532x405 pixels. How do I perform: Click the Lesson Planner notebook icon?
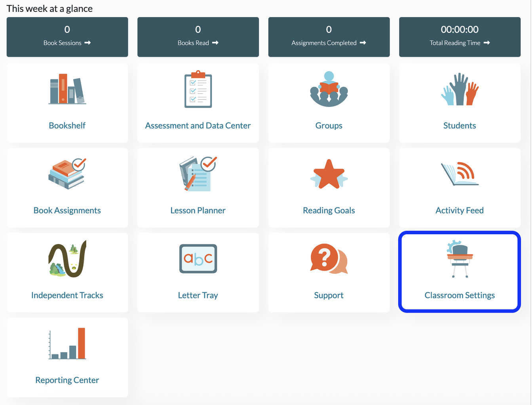pos(198,174)
